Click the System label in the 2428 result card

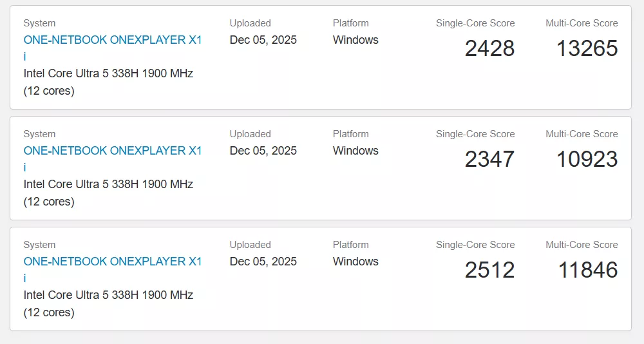pos(39,23)
